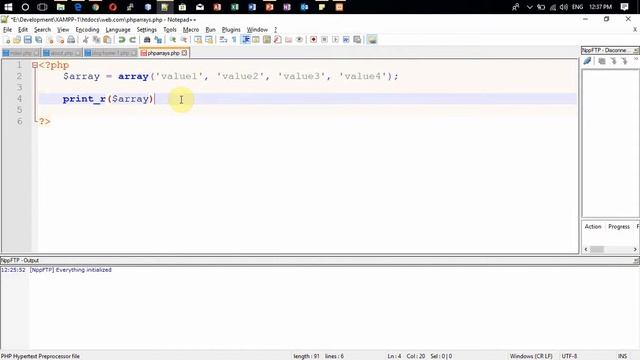Toggle Synchronize Vertical Scrolling button
Image resolution: width=640 pixels, height=360 pixels.
coord(198,40)
